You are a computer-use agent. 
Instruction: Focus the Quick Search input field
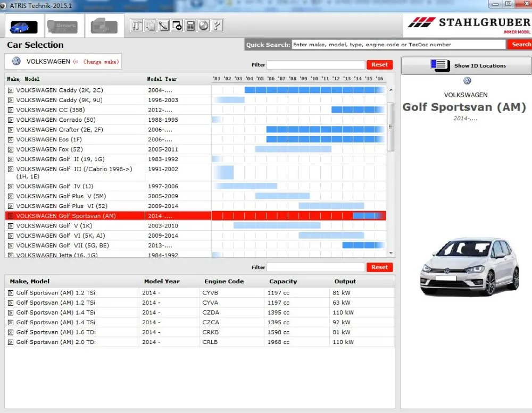[x=398, y=45]
